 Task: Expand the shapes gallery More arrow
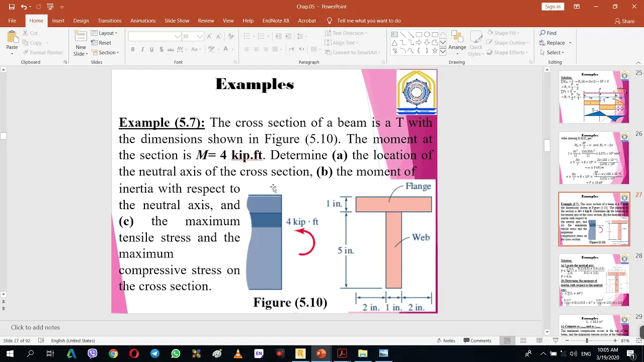pyautogui.click(x=443, y=51)
